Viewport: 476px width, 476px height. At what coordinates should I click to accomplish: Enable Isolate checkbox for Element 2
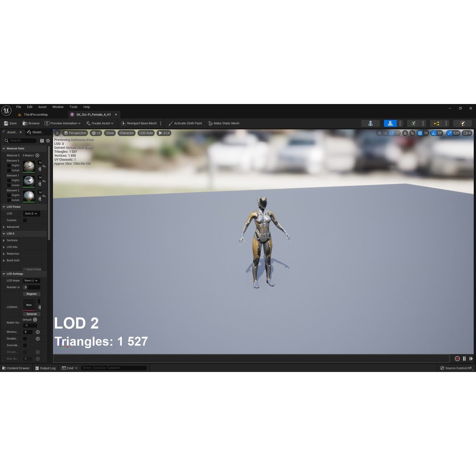[9, 200]
